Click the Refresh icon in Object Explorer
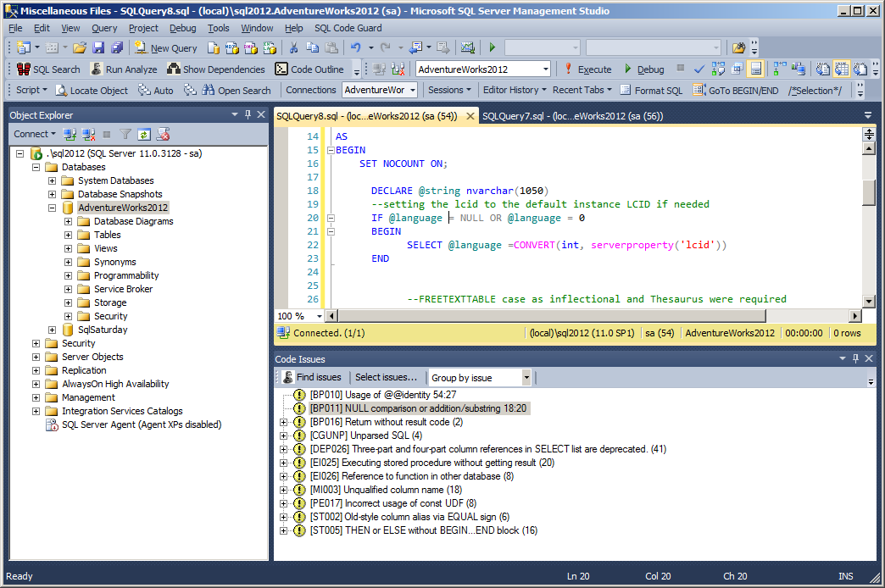This screenshot has height=588, width=885. click(144, 134)
